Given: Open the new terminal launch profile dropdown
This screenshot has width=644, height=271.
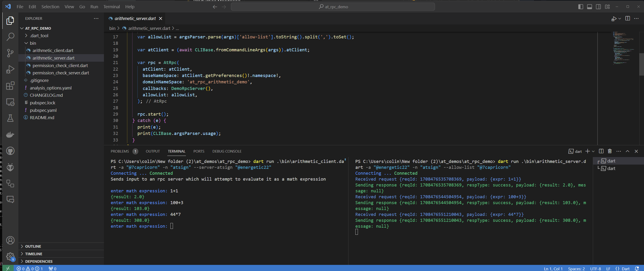Looking at the screenshot, I should pyautogui.click(x=593, y=151).
